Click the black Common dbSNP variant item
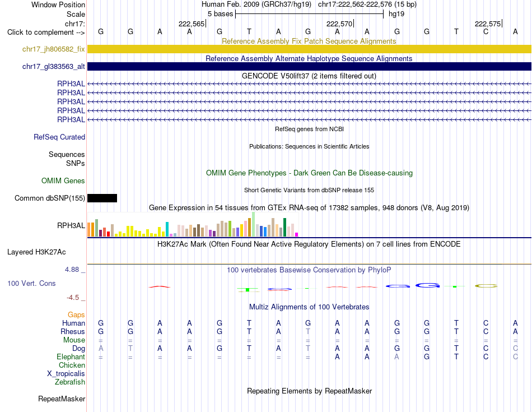This screenshot has width=532, height=412. pyautogui.click(x=102, y=198)
